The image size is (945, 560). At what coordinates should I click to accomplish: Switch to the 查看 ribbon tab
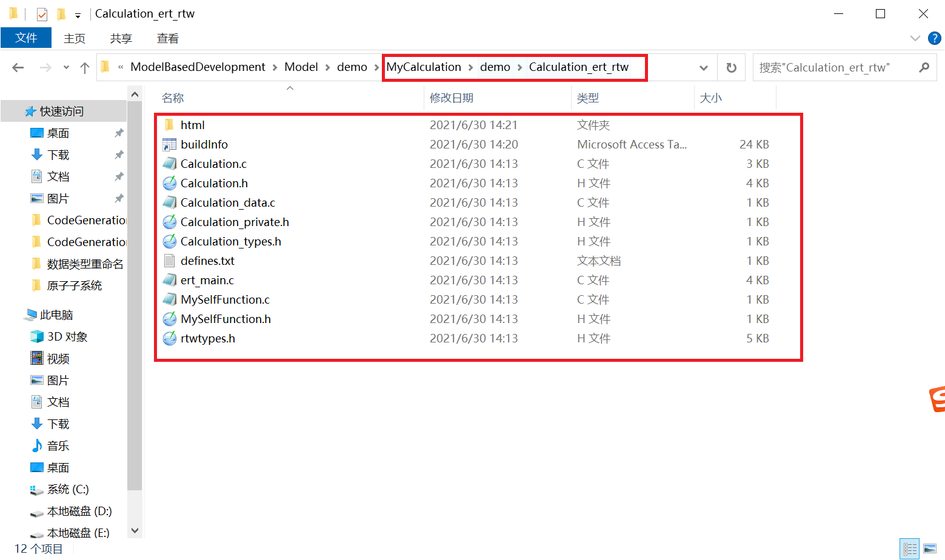coord(168,38)
